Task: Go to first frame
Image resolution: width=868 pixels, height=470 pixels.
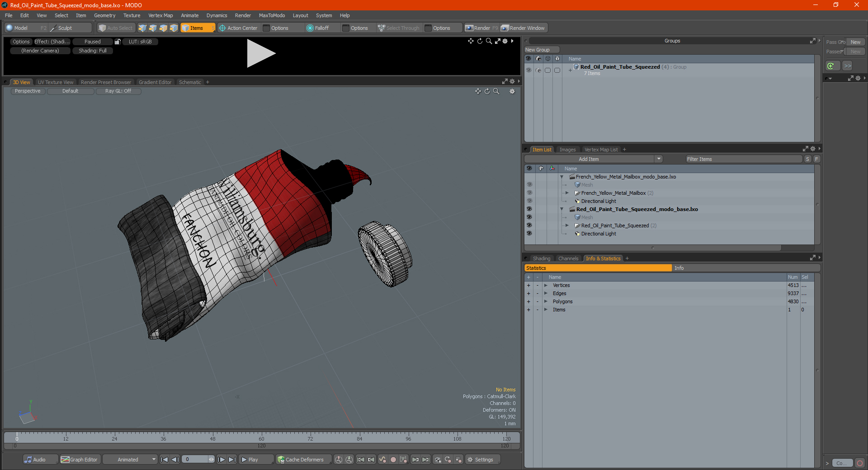Action: coord(165,460)
